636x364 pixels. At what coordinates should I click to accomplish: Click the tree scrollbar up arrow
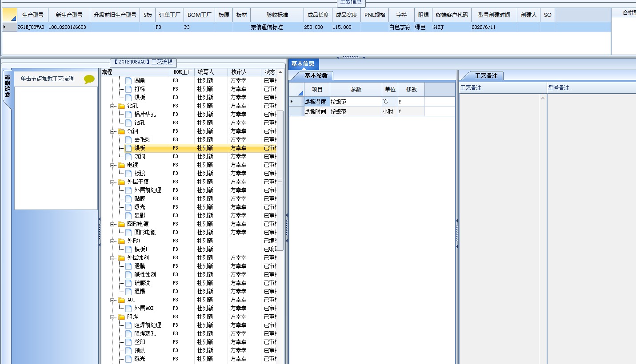click(x=280, y=72)
